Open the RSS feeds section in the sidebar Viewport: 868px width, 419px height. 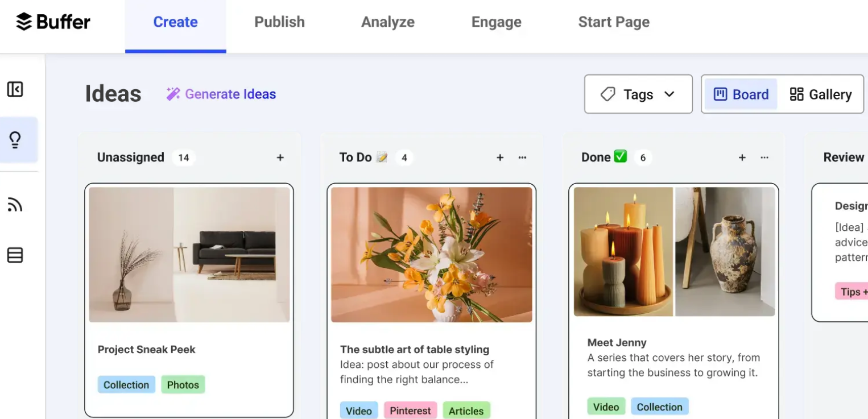click(15, 204)
